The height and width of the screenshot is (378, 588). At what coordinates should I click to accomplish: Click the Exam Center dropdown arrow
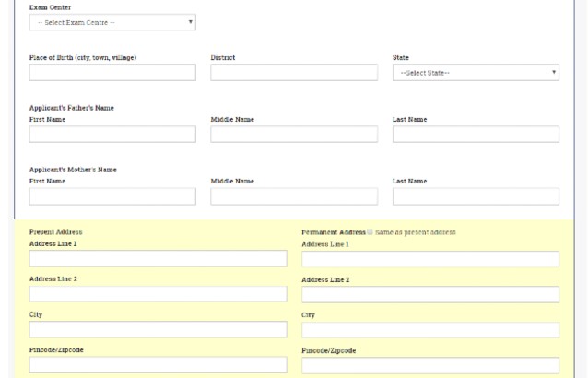(x=189, y=22)
